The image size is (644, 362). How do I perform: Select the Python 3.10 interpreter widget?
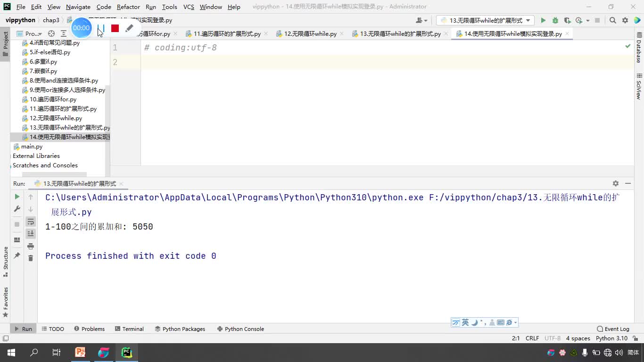point(611,338)
